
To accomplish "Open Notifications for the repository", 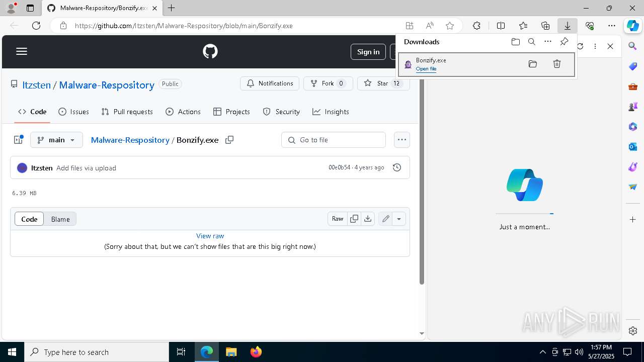I will (x=270, y=83).
